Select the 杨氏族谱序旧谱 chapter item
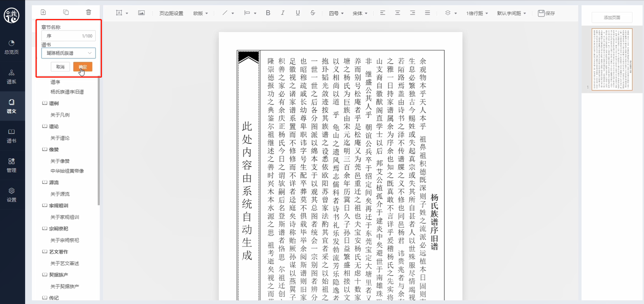 tap(67, 92)
